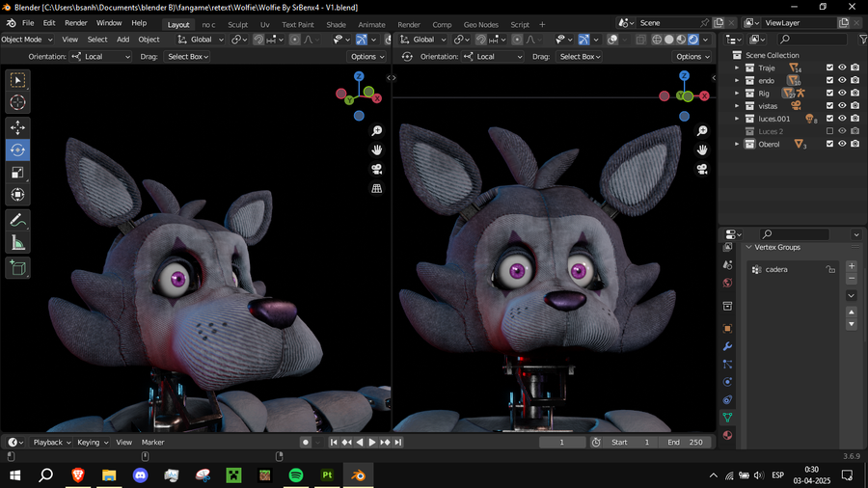This screenshot has height=488, width=868.
Task: Pick the Scale tool
Action: [17, 172]
